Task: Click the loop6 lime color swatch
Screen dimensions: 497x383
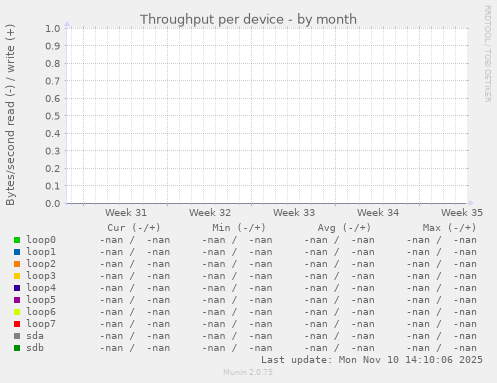Action: tap(17, 312)
